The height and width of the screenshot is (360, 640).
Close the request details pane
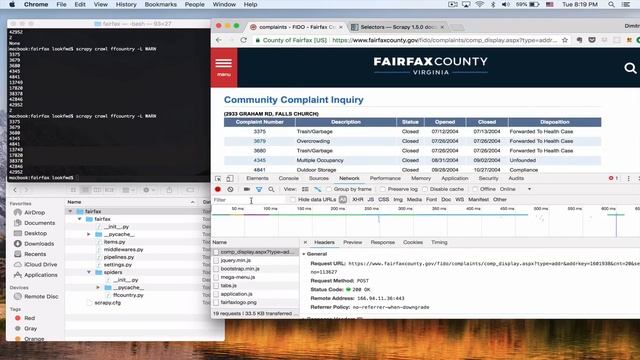coord(305,242)
